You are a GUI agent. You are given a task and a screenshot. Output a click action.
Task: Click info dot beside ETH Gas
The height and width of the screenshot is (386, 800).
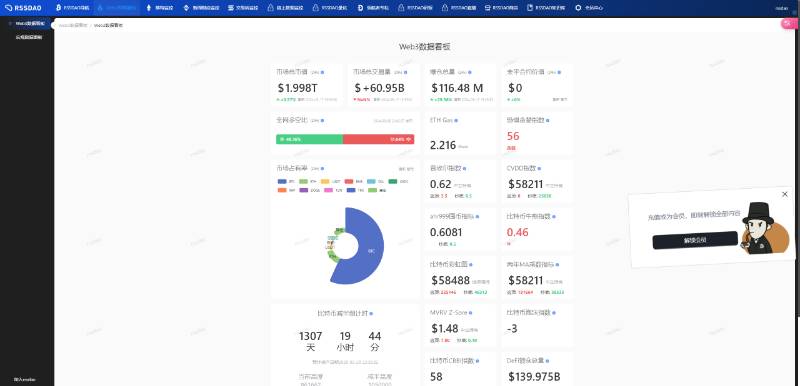[456, 120]
